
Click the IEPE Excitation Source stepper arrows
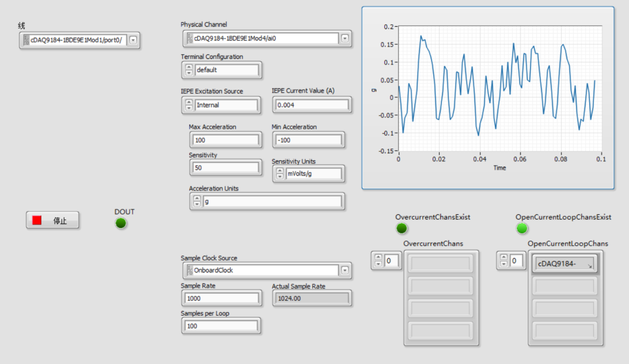pos(189,105)
